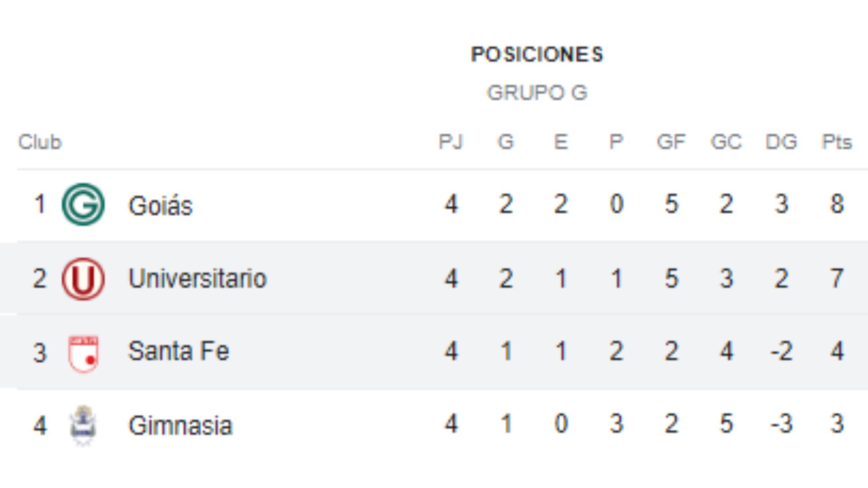Screen dimensions: 868x488
Task: Open the Universitario team name link
Action: pyautogui.click(x=198, y=278)
